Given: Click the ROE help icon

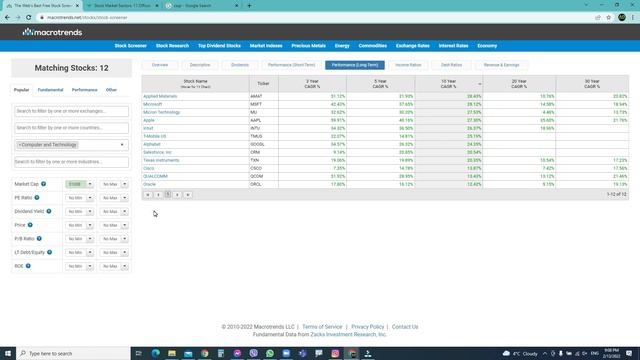Looking at the screenshot, I should tap(28, 266).
